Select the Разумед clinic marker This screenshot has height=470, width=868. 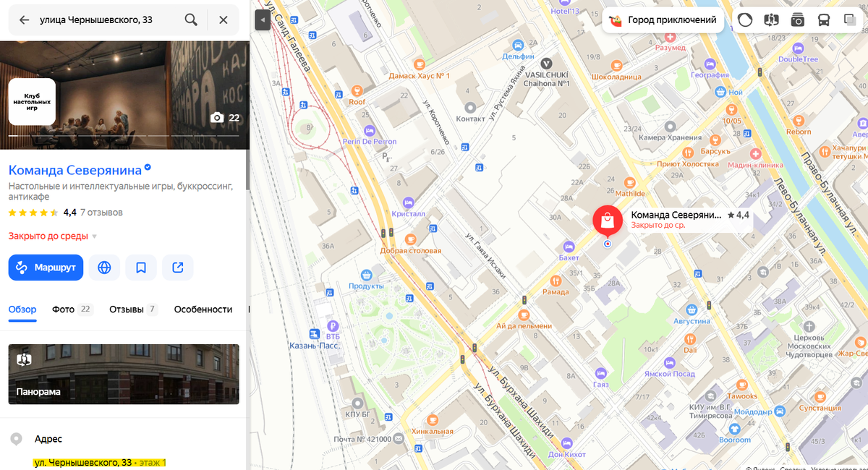tap(670, 36)
